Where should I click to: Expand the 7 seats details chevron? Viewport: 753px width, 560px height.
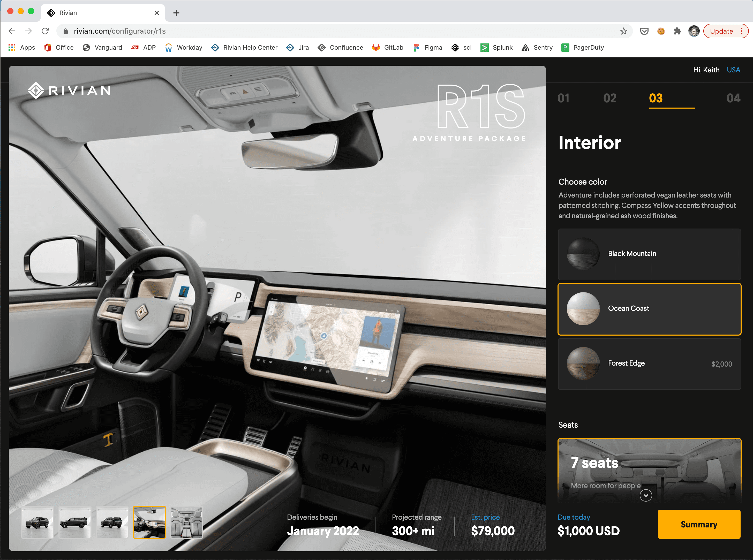click(x=646, y=495)
